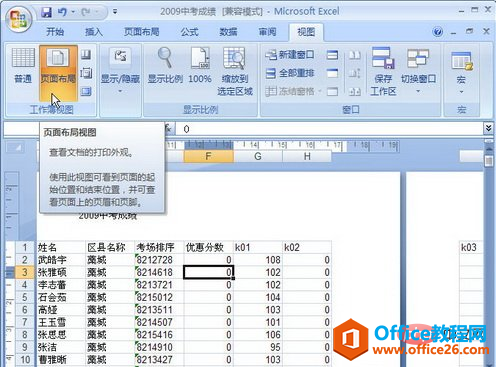Screen dimensions: 496x367
Task: Click the unhide window icon
Action: click(x=332, y=91)
